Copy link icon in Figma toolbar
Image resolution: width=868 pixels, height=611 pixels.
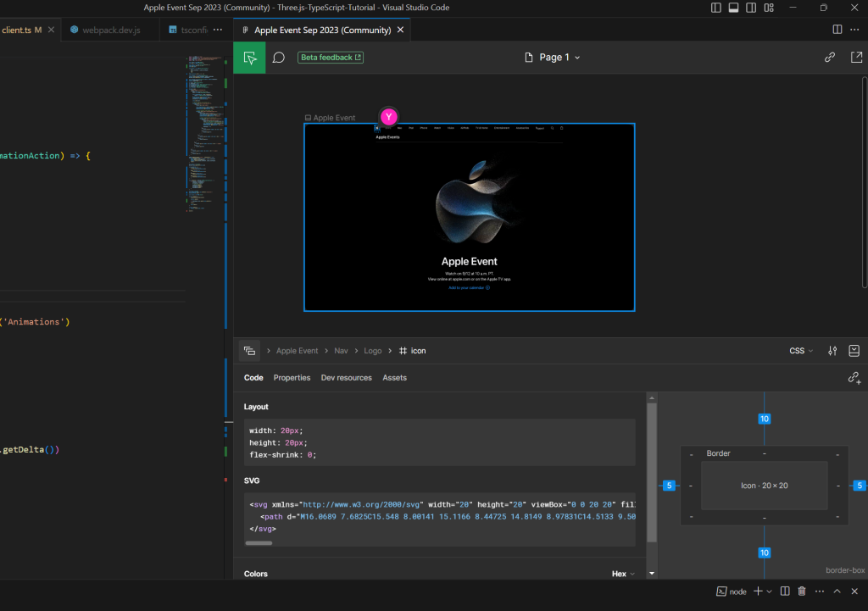coord(830,58)
